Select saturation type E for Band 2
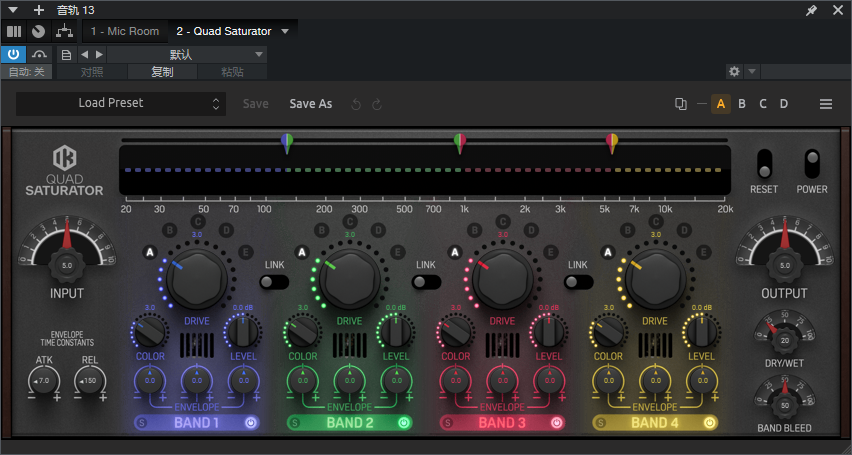The image size is (852, 455). [x=398, y=252]
